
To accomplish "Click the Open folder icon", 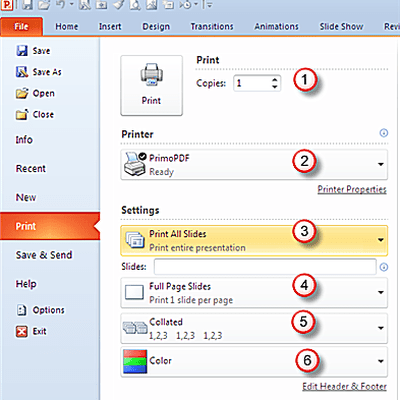I will pos(22,93).
